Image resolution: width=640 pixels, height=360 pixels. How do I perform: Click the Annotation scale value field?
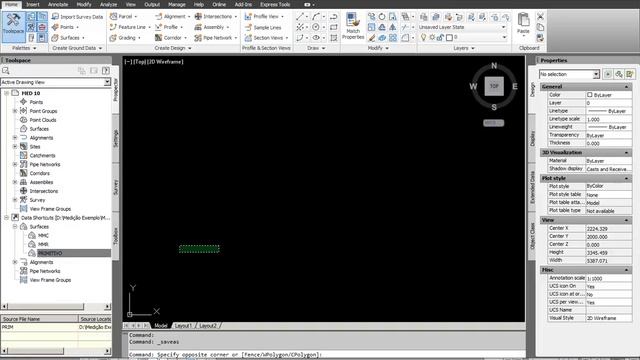(609, 278)
